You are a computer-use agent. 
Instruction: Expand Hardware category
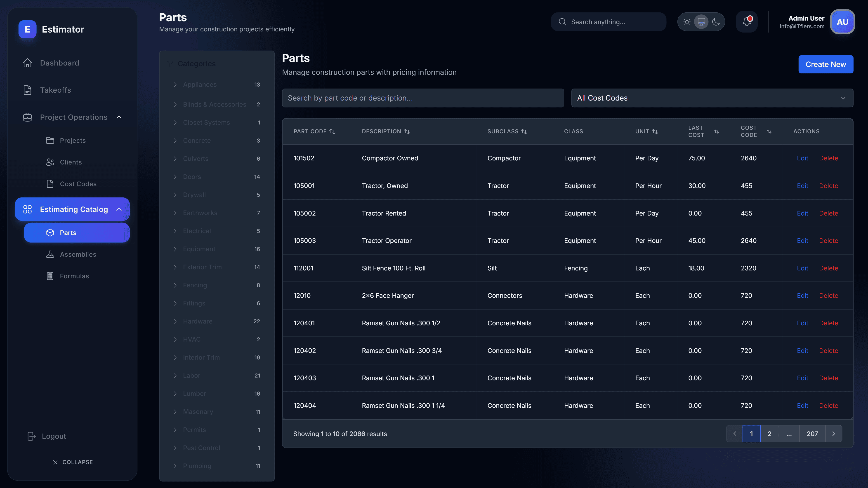click(x=175, y=321)
